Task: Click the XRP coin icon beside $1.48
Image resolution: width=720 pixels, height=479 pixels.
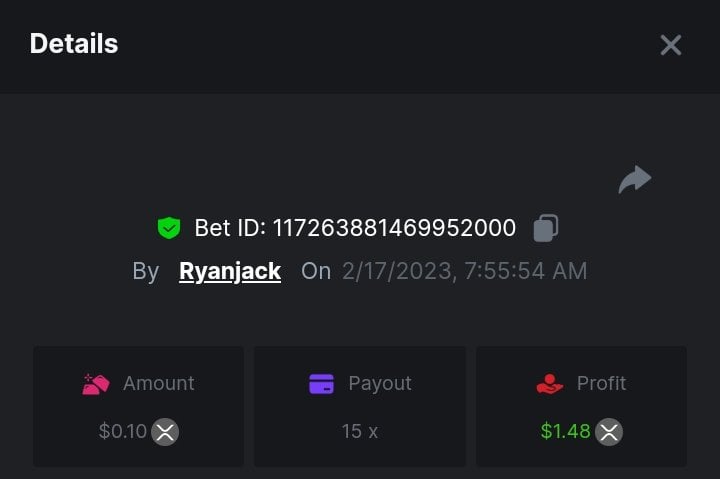Action: (x=609, y=432)
